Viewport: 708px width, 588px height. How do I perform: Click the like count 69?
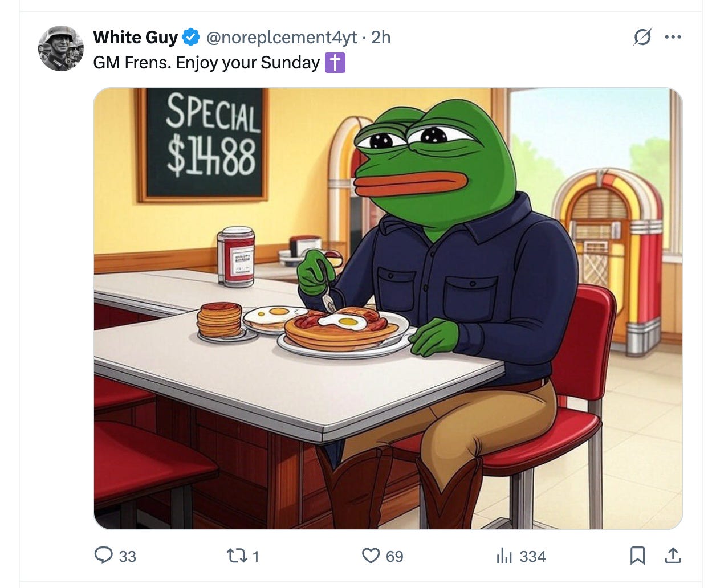(x=394, y=557)
